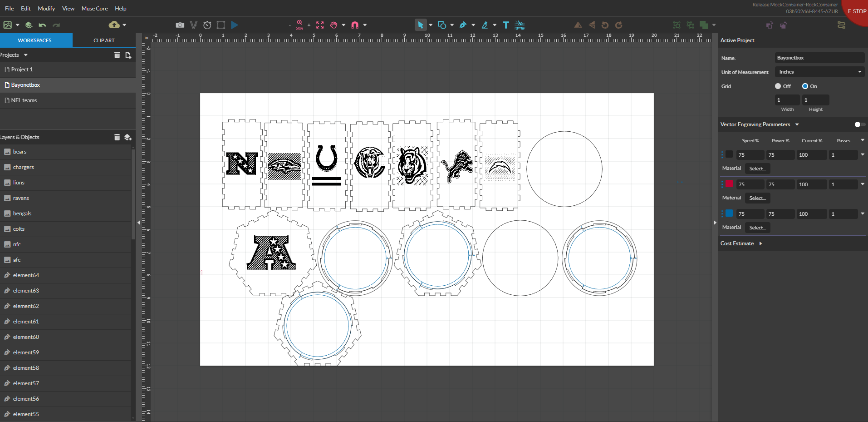This screenshot has height=422, width=868.
Task: Click the rotate clockwise icon
Action: pos(618,25)
